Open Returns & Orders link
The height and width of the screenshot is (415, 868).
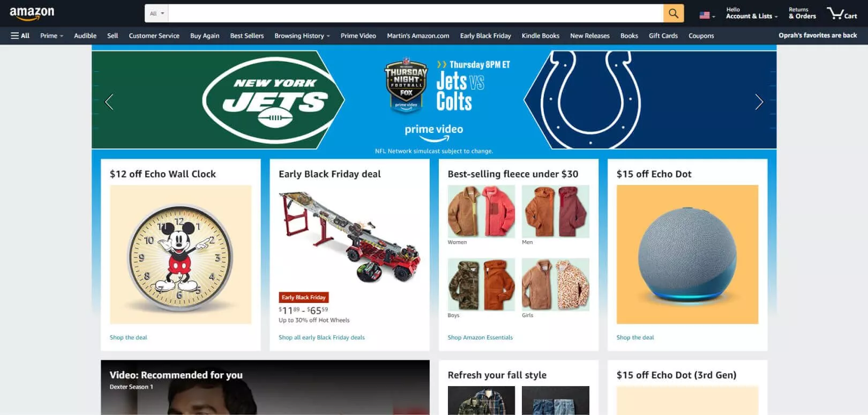802,13
